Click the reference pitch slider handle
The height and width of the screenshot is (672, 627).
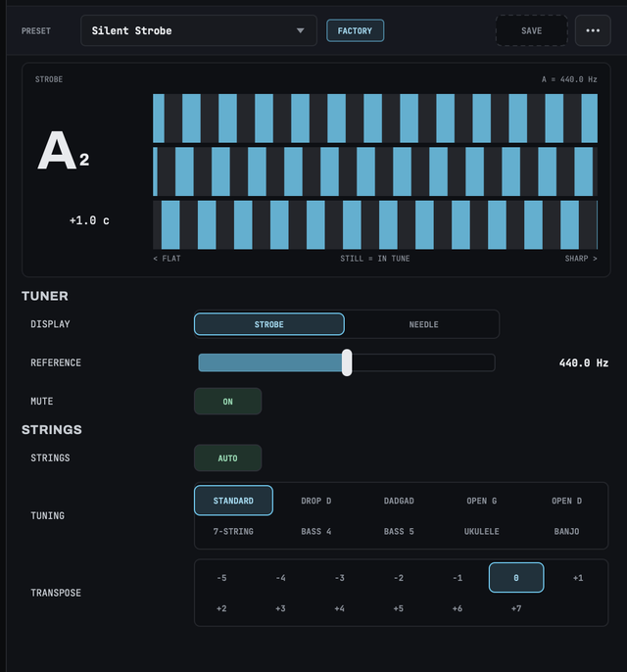(x=347, y=362)
